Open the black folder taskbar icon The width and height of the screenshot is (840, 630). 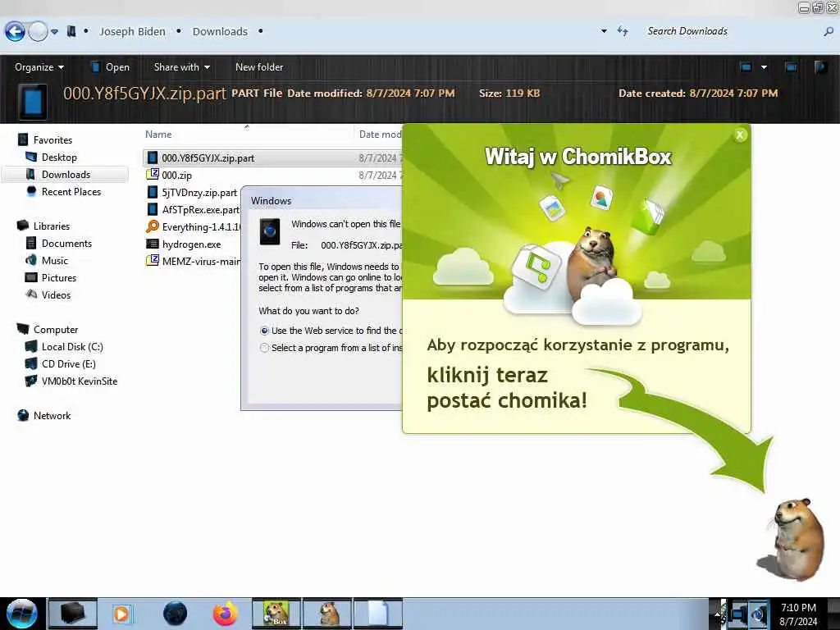click(x=73, y=614)
